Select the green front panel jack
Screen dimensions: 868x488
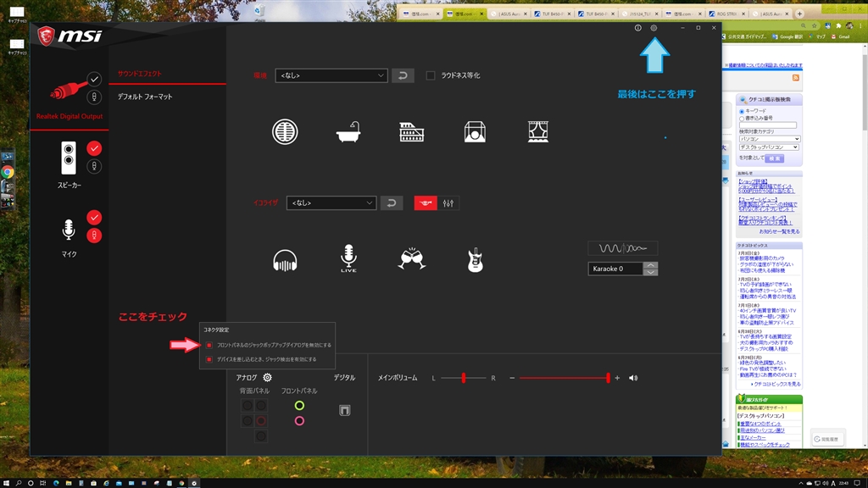click(x=299, y=406)
